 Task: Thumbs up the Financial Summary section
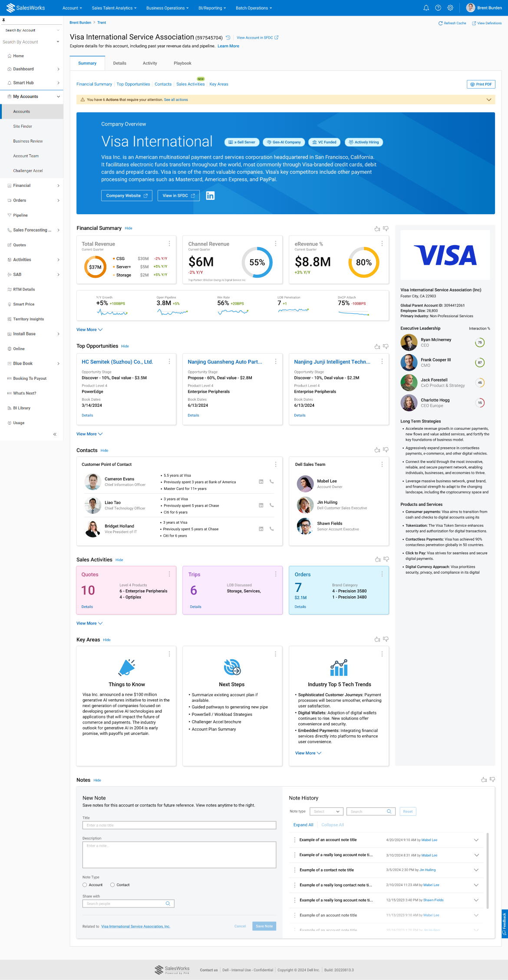377,229
